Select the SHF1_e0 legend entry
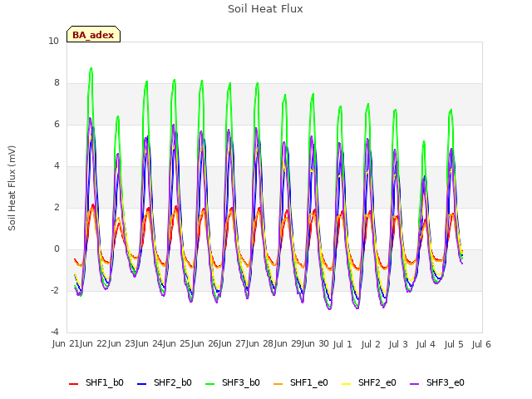Image resolution: width=532 pixels, height=399 pixels. pos(301,382)
